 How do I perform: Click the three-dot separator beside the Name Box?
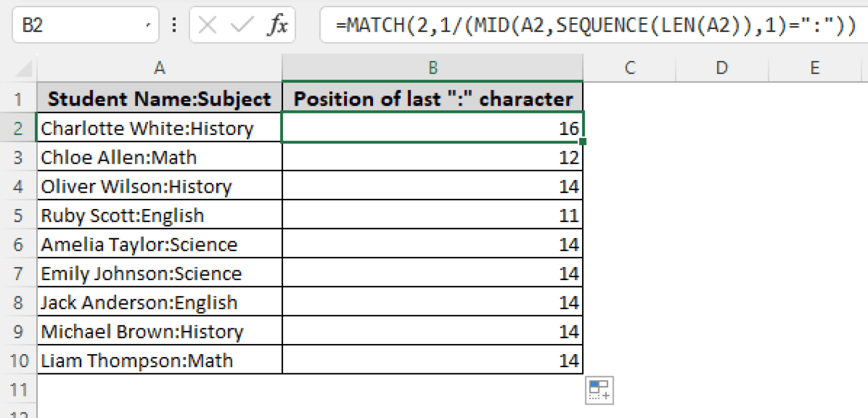[x=174, y=24]
